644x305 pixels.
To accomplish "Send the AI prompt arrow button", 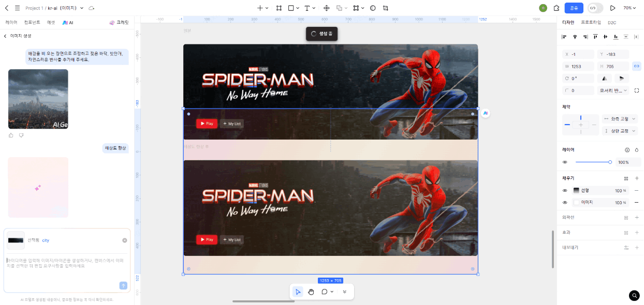I will (123, 285).
